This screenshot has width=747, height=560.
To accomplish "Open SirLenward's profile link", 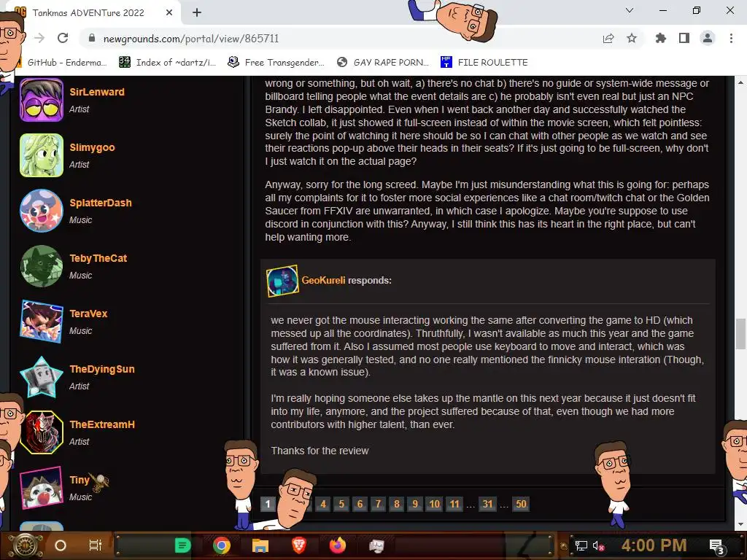I will click(97, 92).
